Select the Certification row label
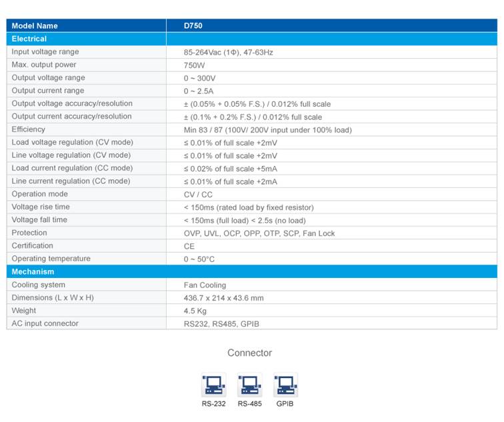The width and height of the screenshot is (504, 422). coord(33,246)
